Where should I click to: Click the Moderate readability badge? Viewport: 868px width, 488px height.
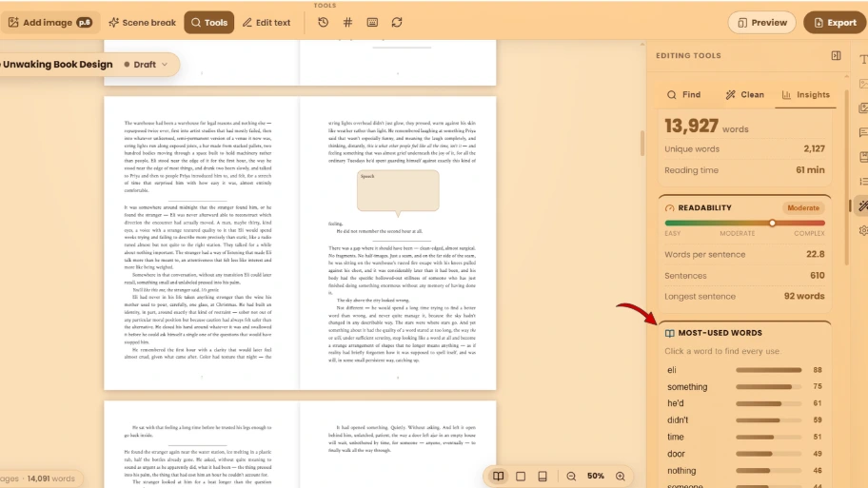click(803, 208)
